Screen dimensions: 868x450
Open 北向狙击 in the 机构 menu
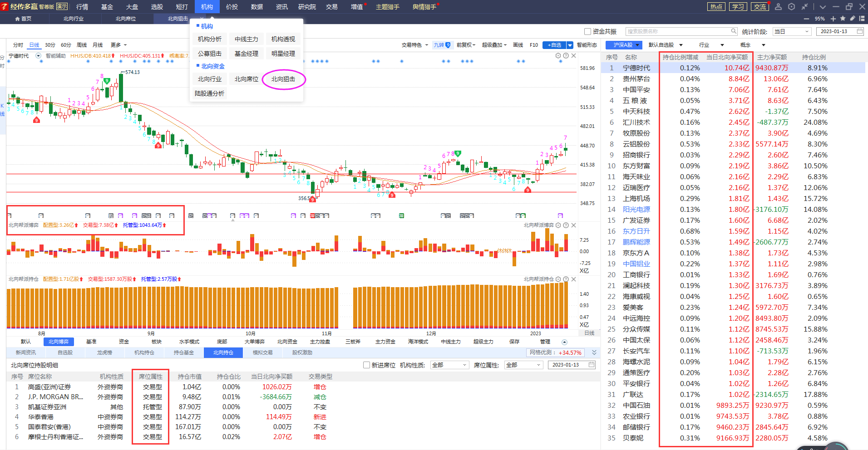pyautogui.click(x=283, y=79)
